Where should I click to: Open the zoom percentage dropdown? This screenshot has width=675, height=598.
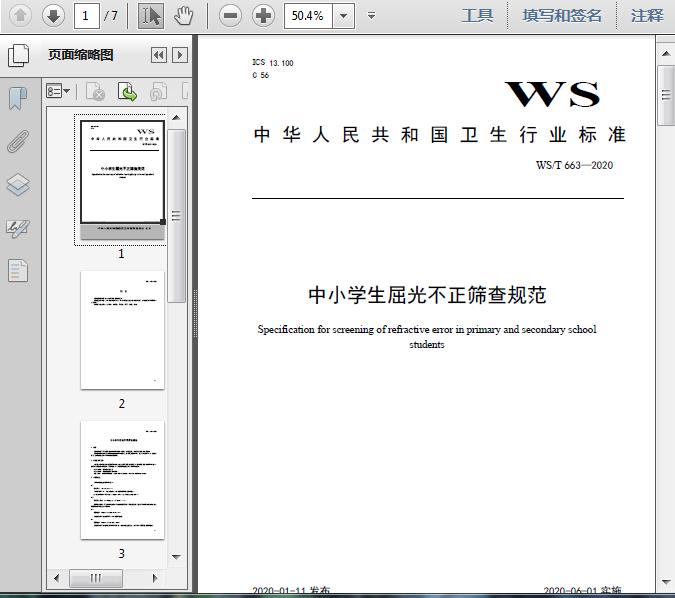pyautogui.click(x=344, y=16)
